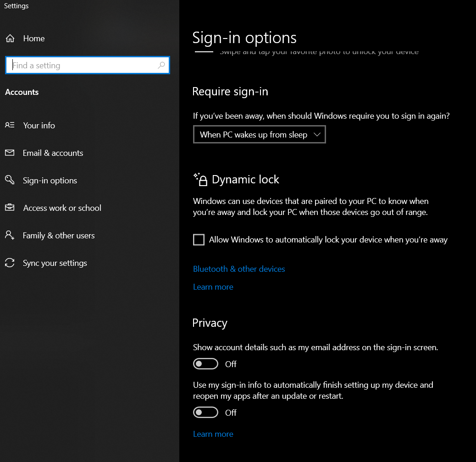
Task: Click the Sign-in options key icon
Action: [10, 180]
